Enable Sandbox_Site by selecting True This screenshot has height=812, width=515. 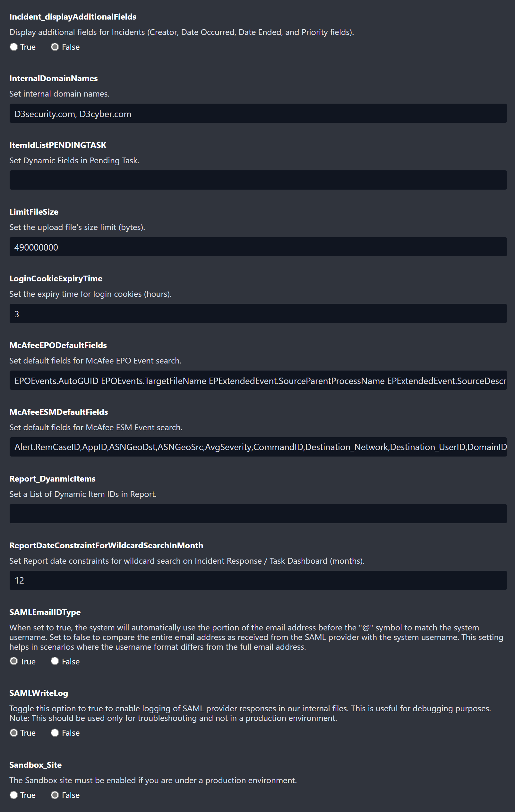[14, 795]
